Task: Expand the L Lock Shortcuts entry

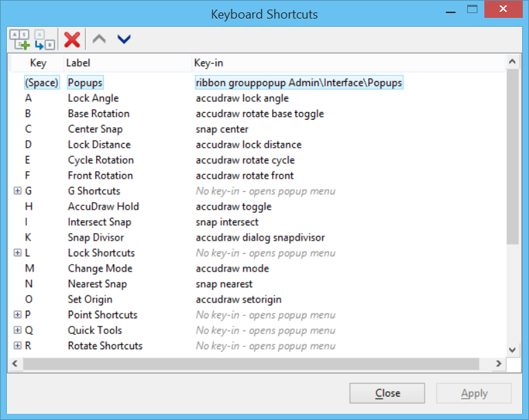Action: (x=17, y=253)
